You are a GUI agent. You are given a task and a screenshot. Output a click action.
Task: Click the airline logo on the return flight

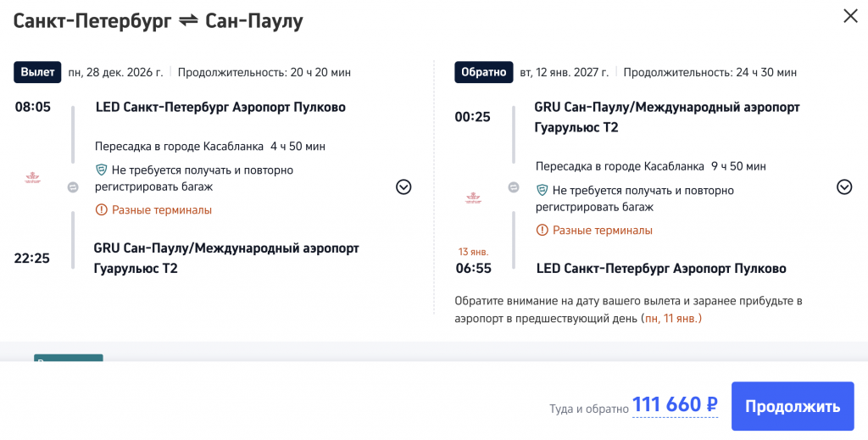point(473,198)
